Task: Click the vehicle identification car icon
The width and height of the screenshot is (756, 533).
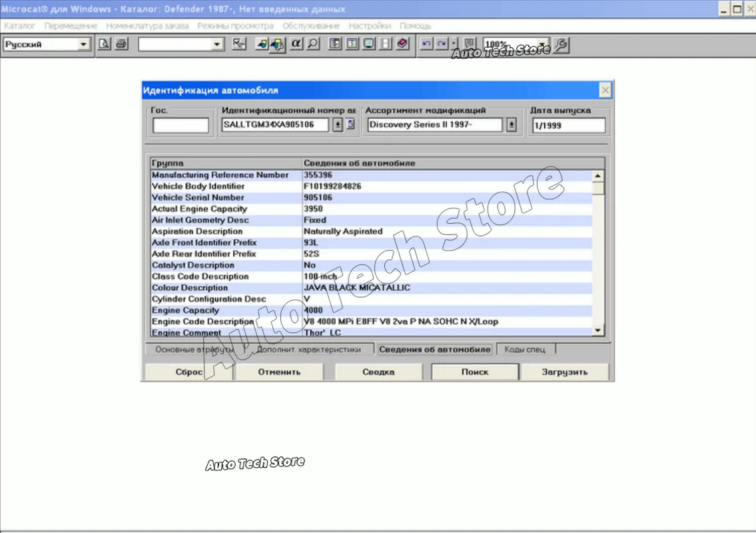Action: click(276, 45)
